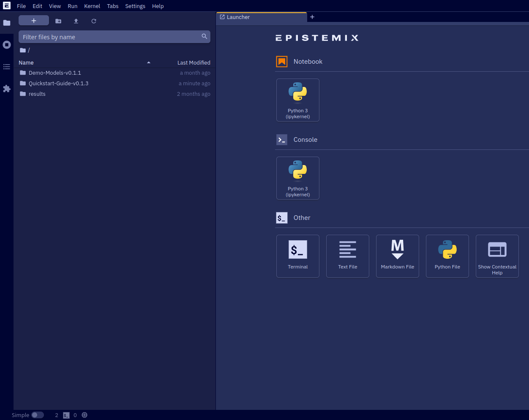Open Show Contextual Help card

[x=497, y=256]
